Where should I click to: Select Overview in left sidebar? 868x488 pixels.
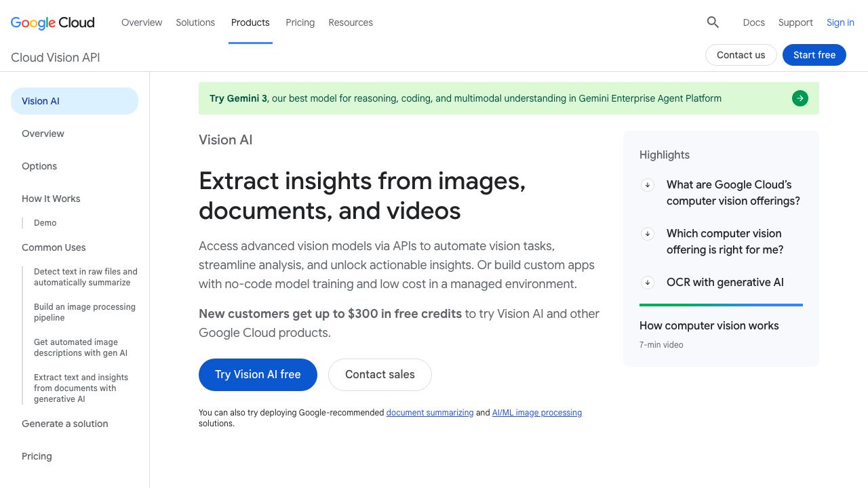[43, 134]
